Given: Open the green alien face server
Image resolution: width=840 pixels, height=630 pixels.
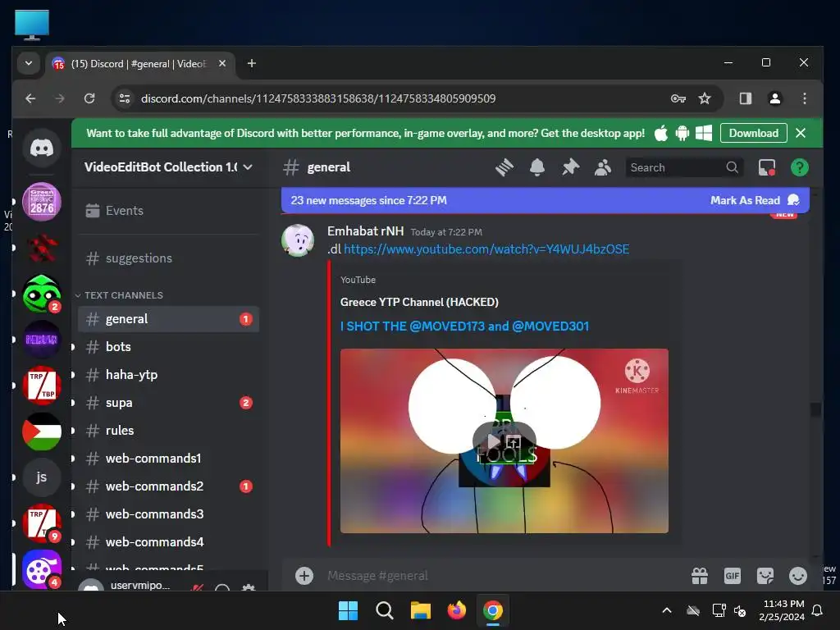Looking at the screenshot, I should coord(41,294).
